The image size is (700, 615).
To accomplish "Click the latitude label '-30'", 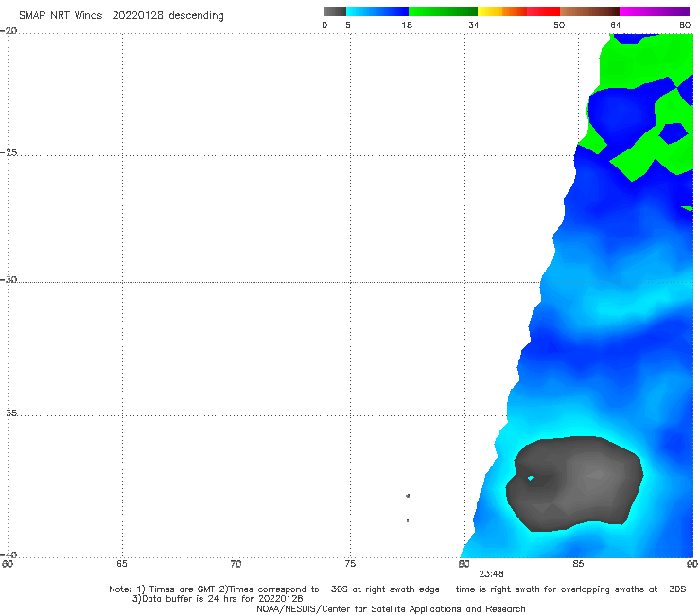I will (9, 279).
